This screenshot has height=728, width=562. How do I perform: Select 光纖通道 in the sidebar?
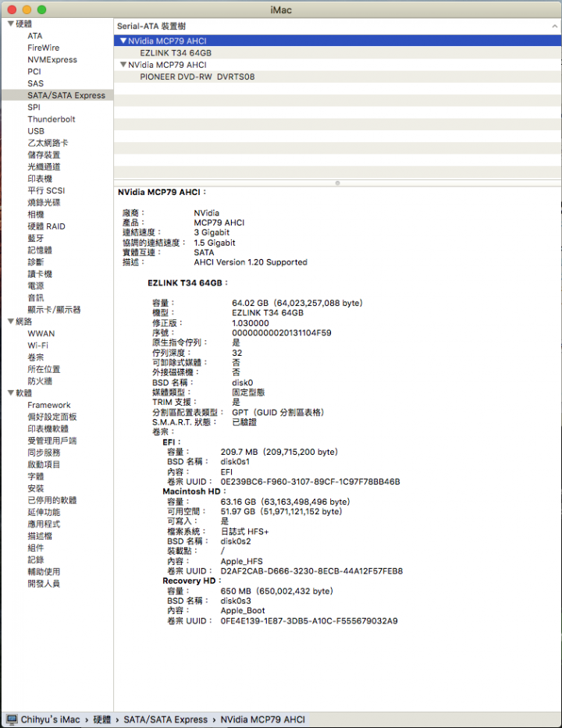pos(44,167)
